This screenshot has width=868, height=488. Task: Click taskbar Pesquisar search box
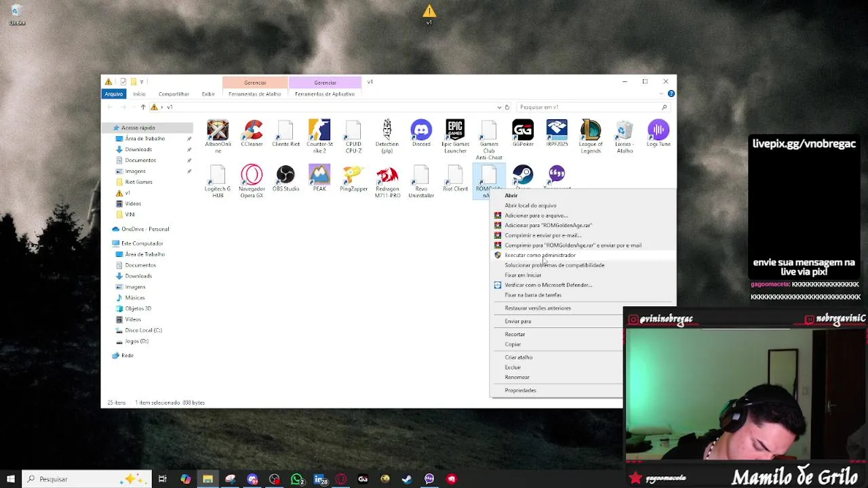coord(87,479)
